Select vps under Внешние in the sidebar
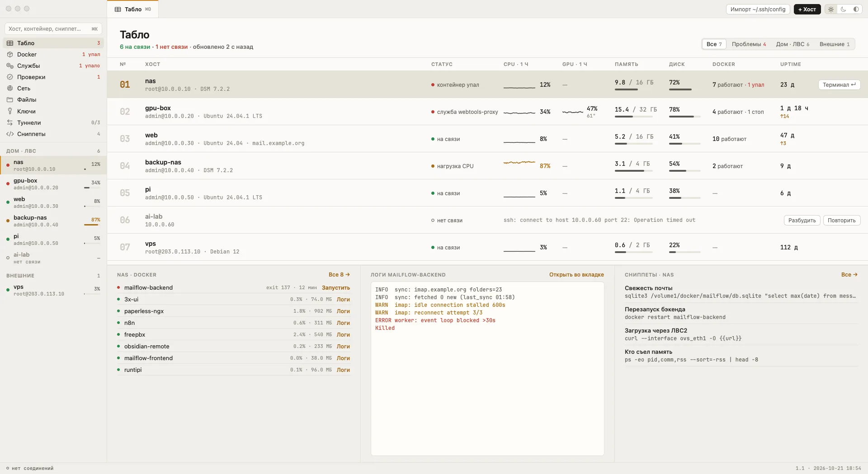Screen dimensions: 868x474 click(x=53, y=290)
